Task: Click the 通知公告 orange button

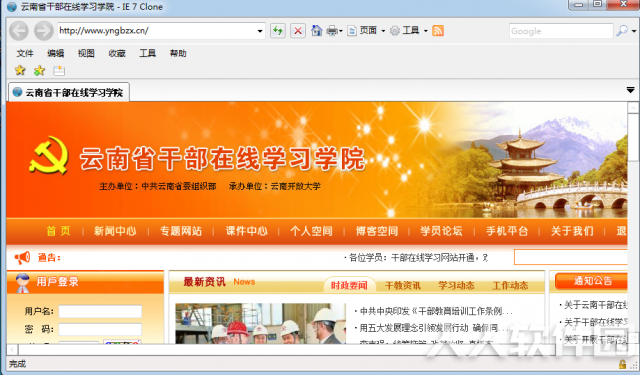Action: pos(591,281)
